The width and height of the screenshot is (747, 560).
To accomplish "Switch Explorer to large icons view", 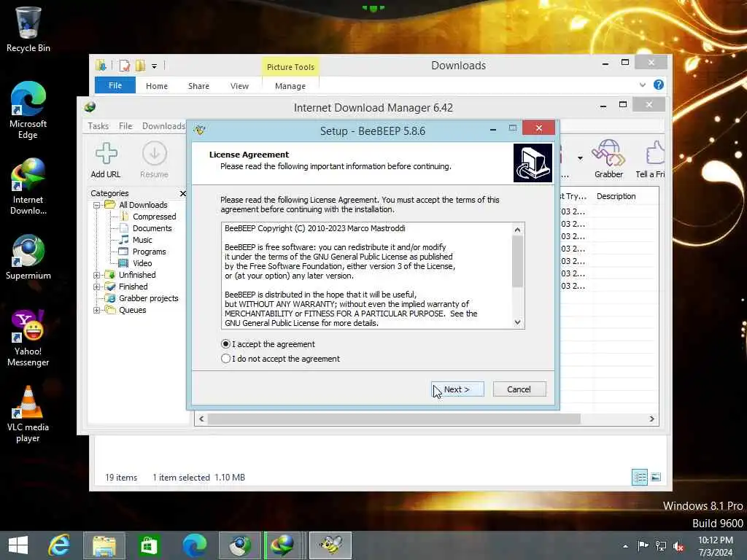I will click(656, 477).
